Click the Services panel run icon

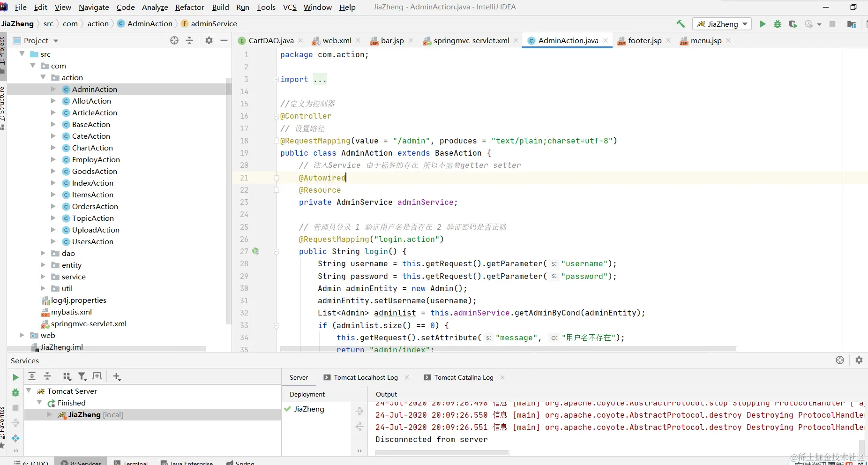15,377
